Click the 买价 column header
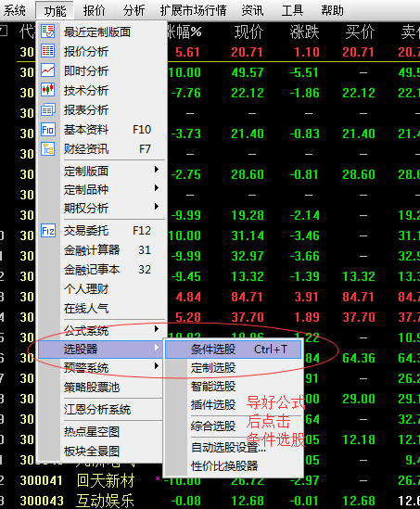420x509 pixels. [x=360, y=32]
